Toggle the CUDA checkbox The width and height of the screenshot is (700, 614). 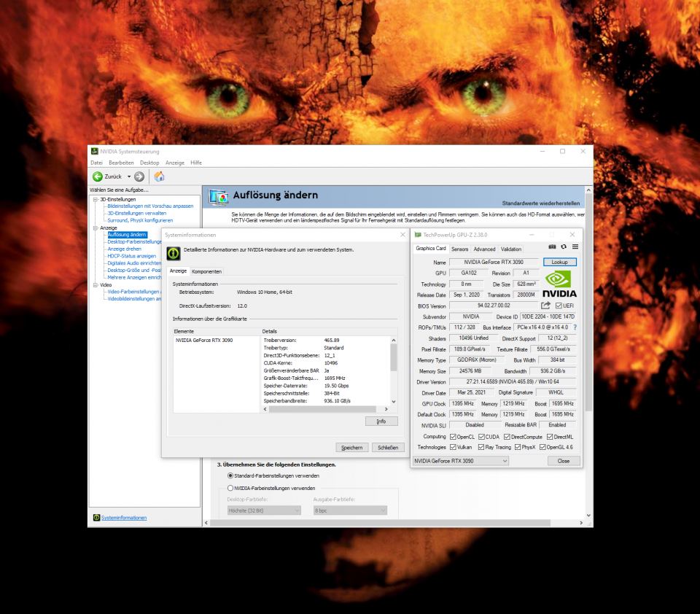481,437
